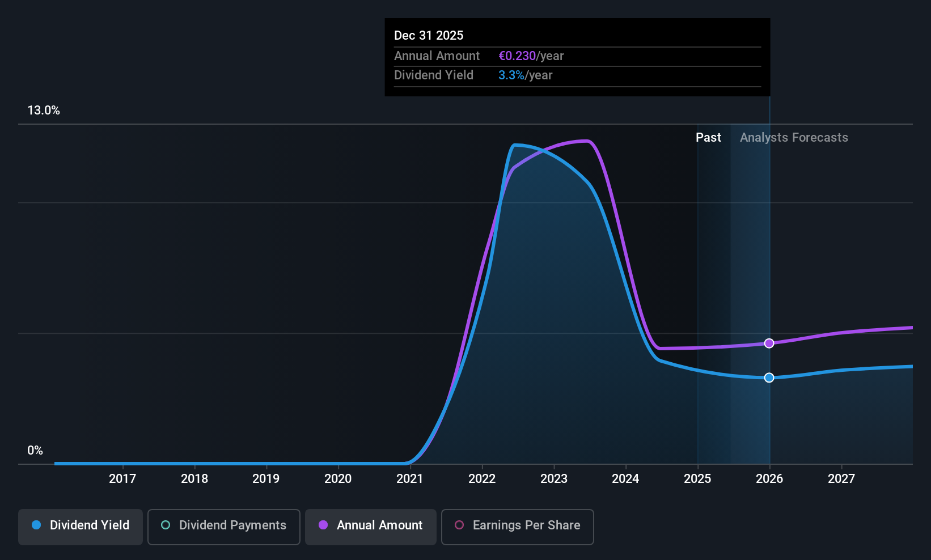This screenshot has height=560, width=931.
Task: Click the 2017 x-axis label
Action: [x=122, y=478]
